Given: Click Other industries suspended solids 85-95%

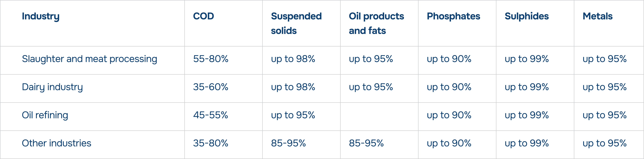Looking at the screenshot, I should pos(288,143).
